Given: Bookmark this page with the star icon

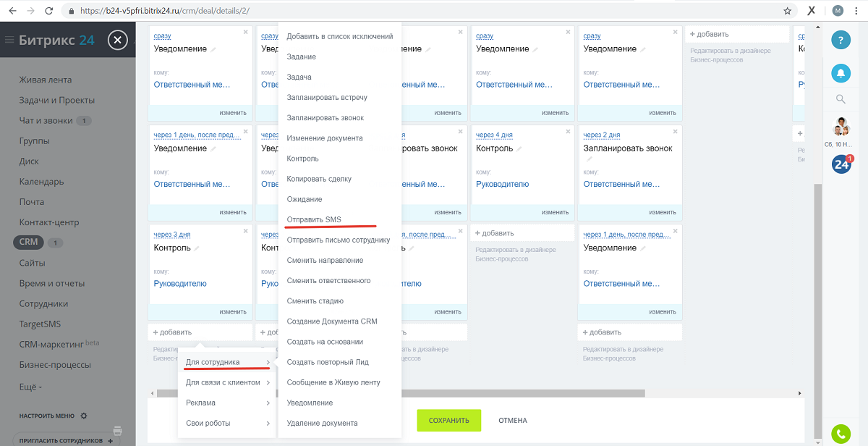Looking at the screenshot, I should [x=787, y=11].
